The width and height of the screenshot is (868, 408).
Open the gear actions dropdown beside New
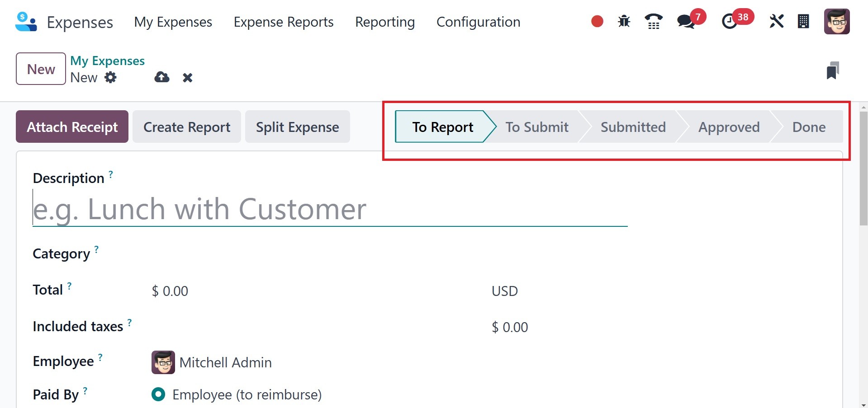click(110, 77)
